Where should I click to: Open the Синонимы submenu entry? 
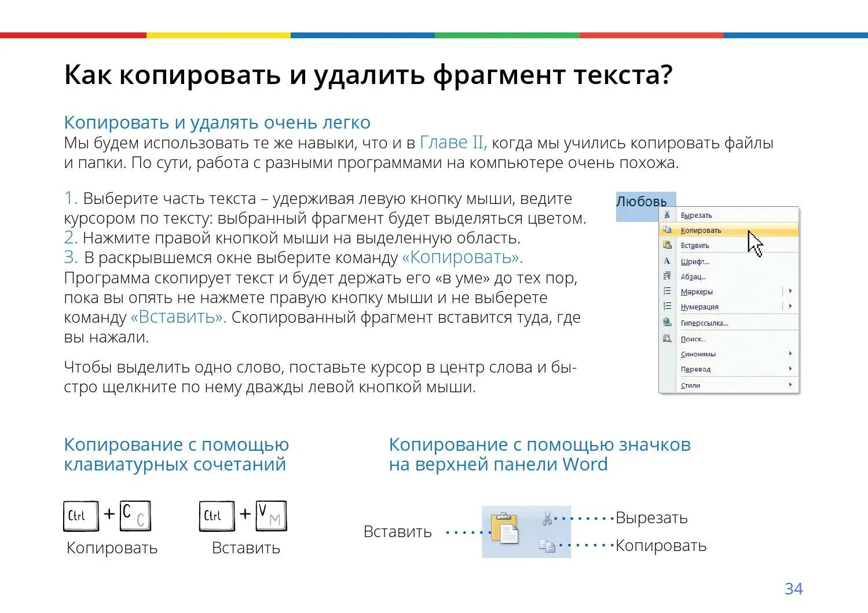click(x=729, y=354)
